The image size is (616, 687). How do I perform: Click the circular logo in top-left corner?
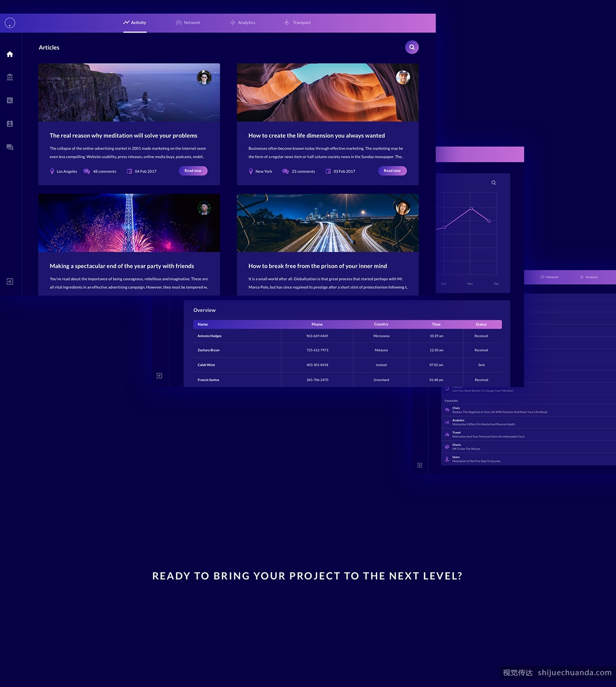point(10,23)
